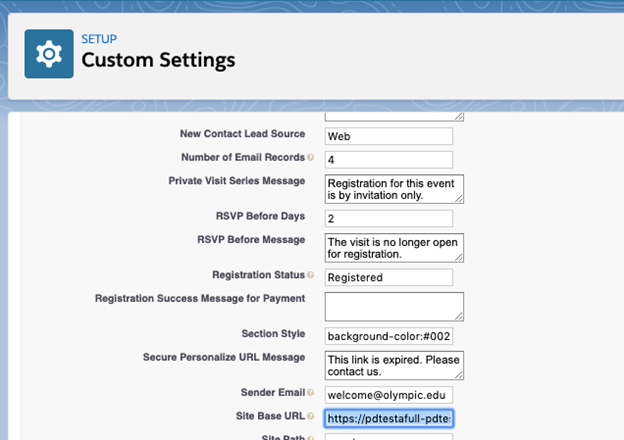624x440 pixels.
Task: Focus the New Contact Lead Source field
Action: 388,135
